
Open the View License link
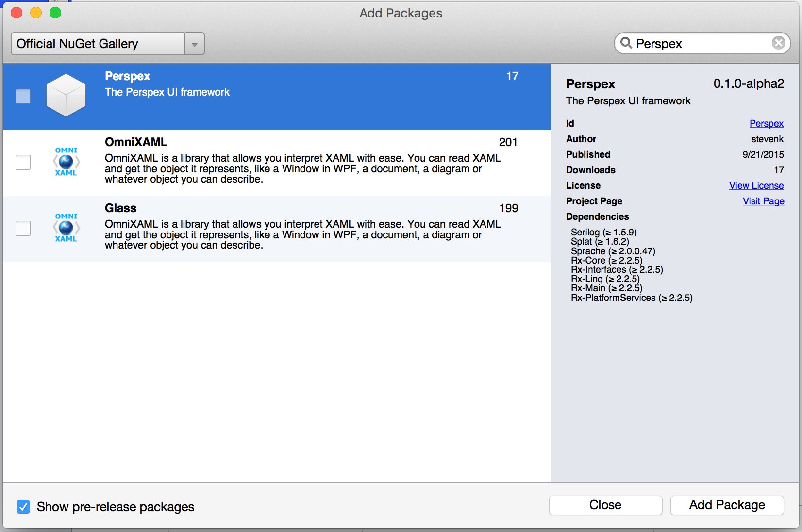coord(756,185)
